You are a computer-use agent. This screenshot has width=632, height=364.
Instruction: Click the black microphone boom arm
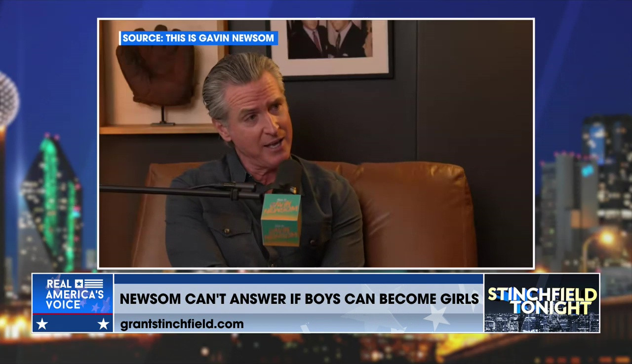click(178, 190)
